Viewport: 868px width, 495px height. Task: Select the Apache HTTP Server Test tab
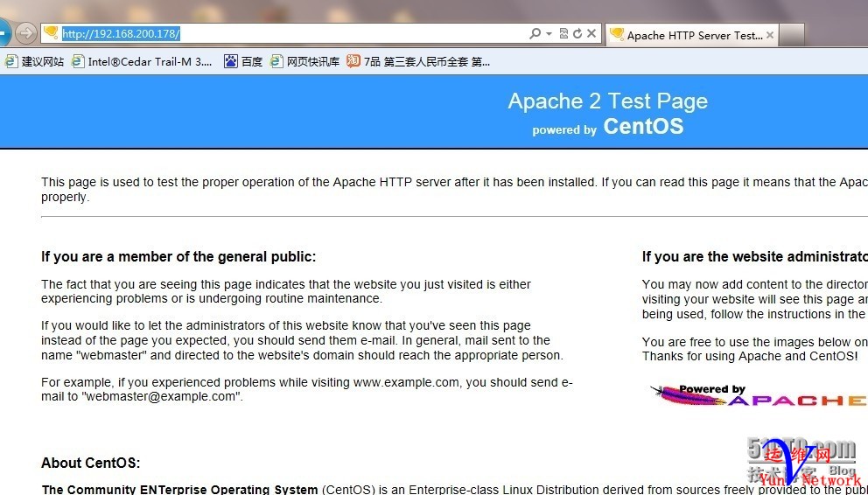pyautogui.click(x=692, y=35)
